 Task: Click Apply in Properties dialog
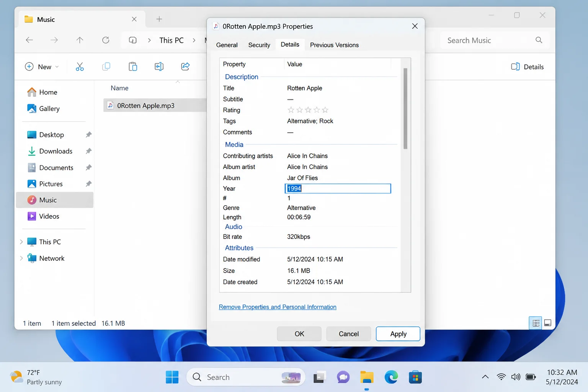[x=398, y=334]
